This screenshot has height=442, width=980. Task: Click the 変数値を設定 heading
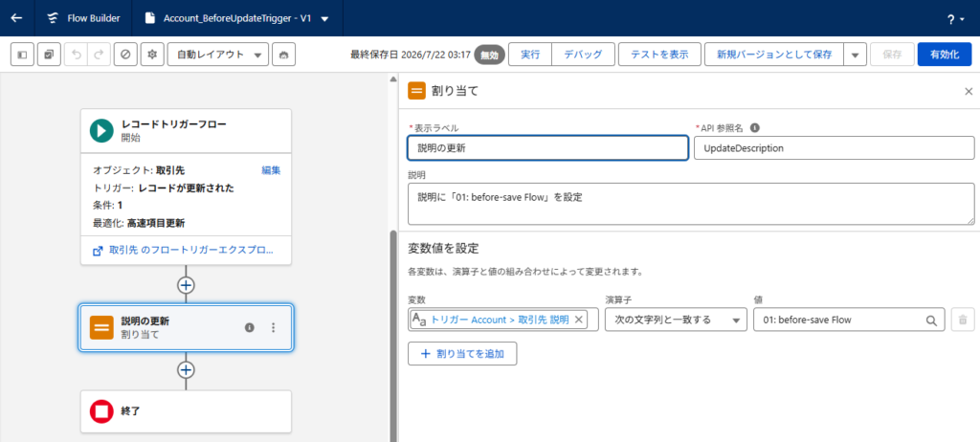443,248
